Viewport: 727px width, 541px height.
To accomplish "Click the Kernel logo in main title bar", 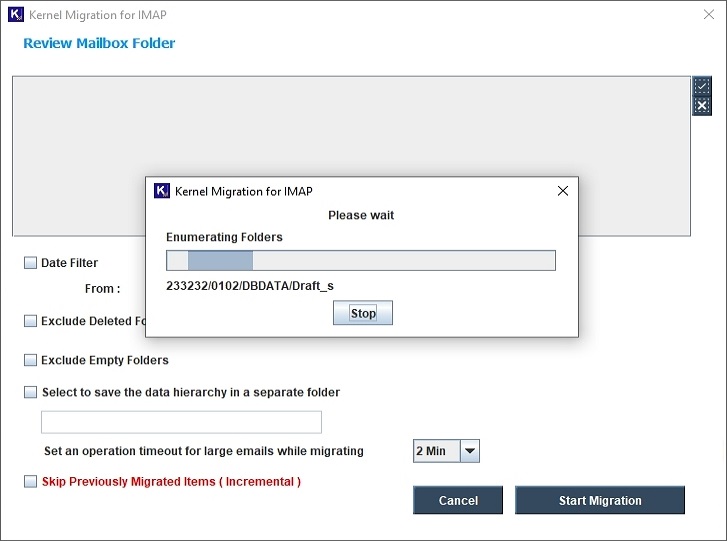I will click(x=16, y=14).
